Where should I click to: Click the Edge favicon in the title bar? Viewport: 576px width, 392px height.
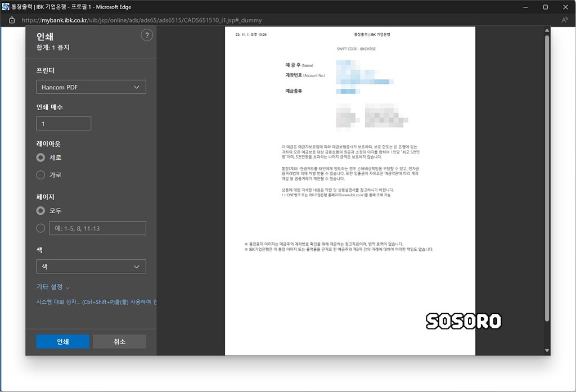point(6,7)
